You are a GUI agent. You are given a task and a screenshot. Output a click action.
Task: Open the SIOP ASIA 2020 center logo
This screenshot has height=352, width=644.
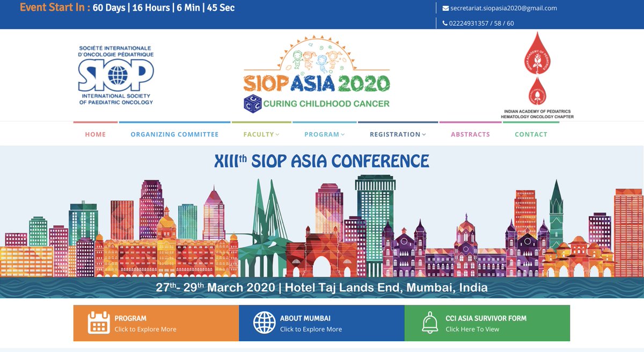[x=317, y=75]
